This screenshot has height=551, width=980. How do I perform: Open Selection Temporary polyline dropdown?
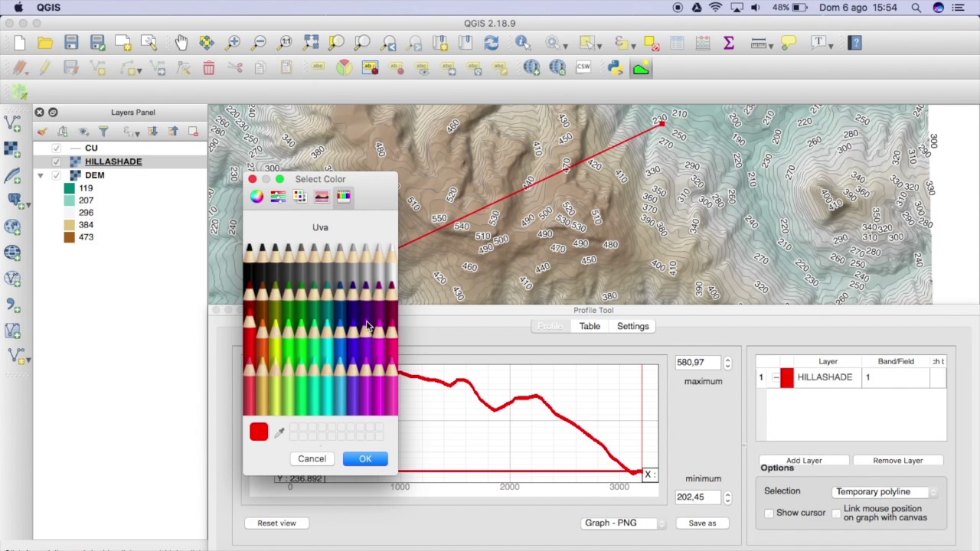(x=886, y=491)
